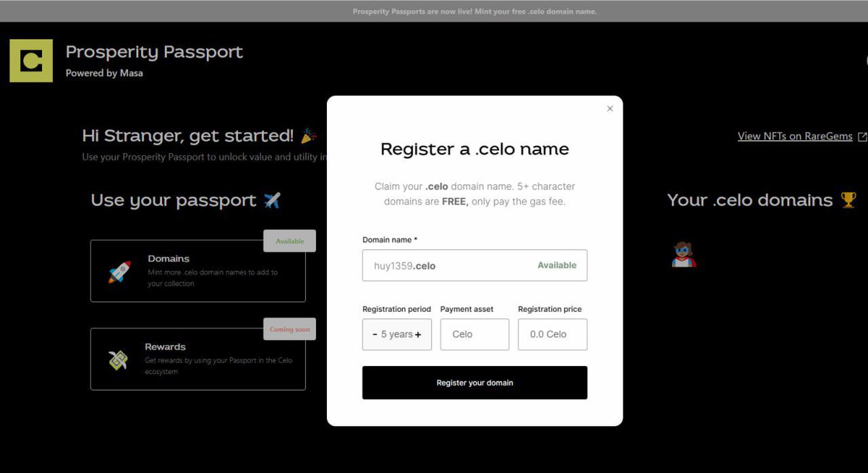Open View NFTs on RareGems link
The height and width of the screenshot is (473, 868).
tap(795, 136)
